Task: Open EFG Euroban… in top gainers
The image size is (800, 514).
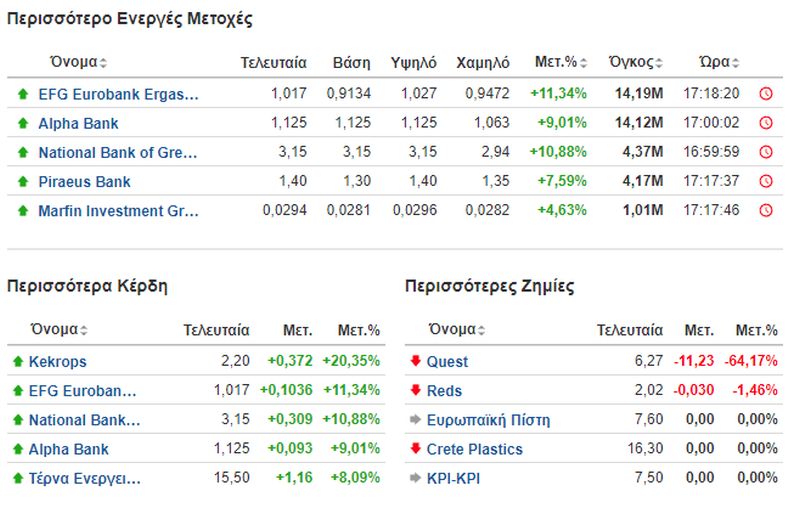Action: tap(83, 391)
